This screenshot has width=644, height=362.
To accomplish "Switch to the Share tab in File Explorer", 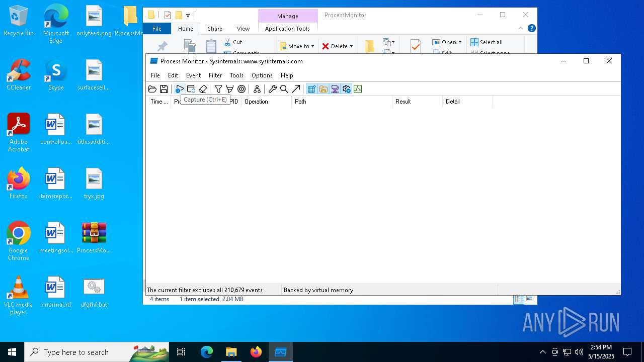I will point(215,29).
